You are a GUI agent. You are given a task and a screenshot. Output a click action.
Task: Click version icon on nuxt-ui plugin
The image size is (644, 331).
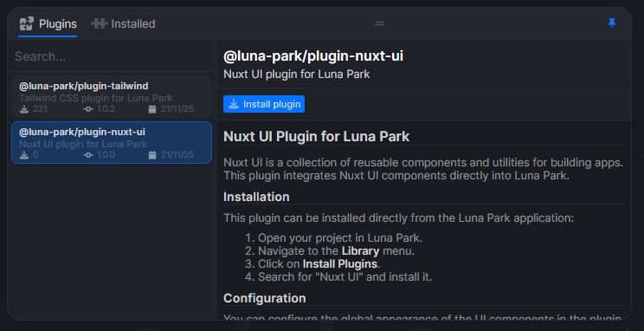(x=88, y=155)
